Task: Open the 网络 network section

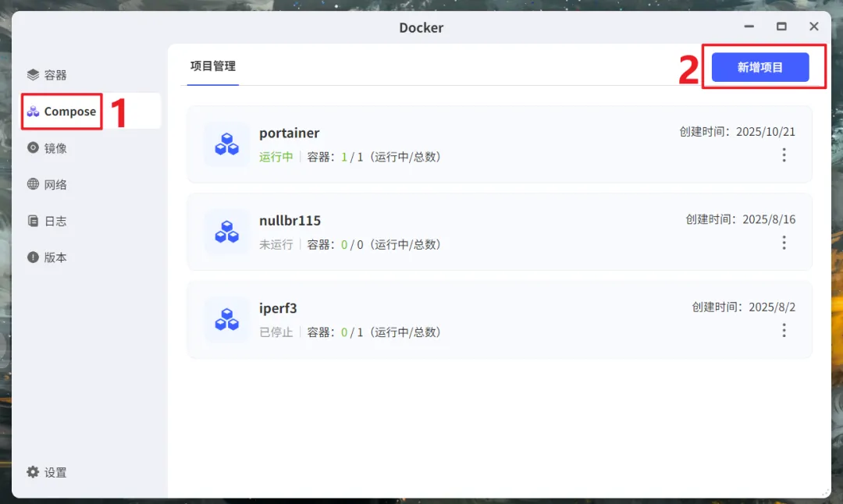Action: [91, 184]
